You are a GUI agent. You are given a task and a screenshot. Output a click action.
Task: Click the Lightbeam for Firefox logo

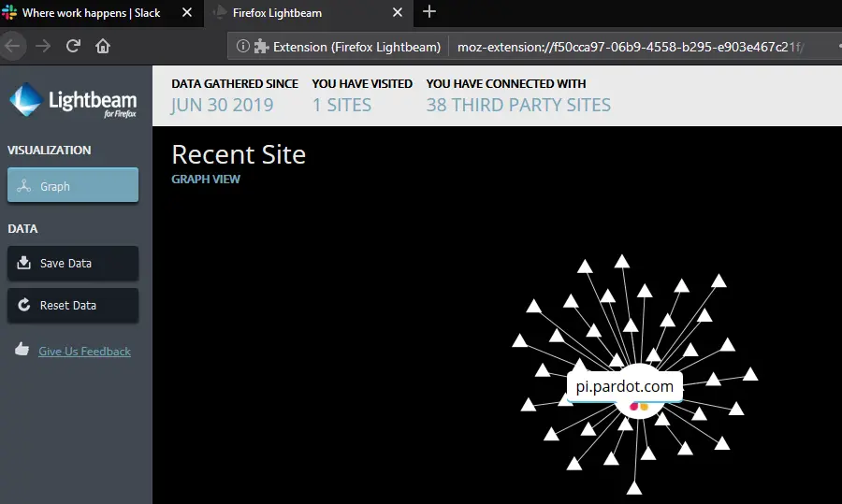click(x=74, y=100)
